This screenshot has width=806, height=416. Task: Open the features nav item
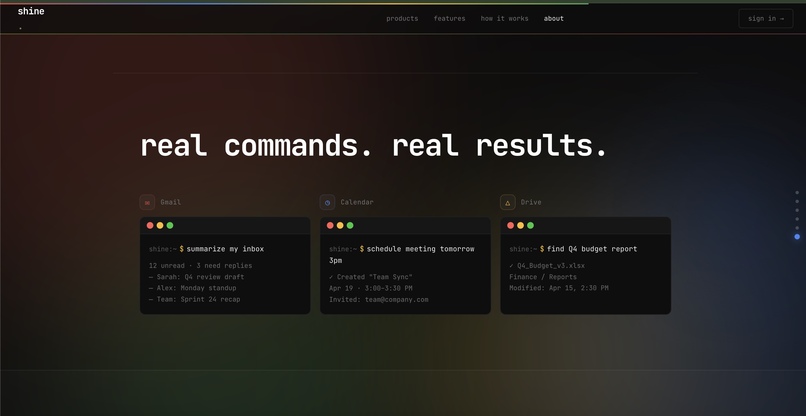pos(449,19)
